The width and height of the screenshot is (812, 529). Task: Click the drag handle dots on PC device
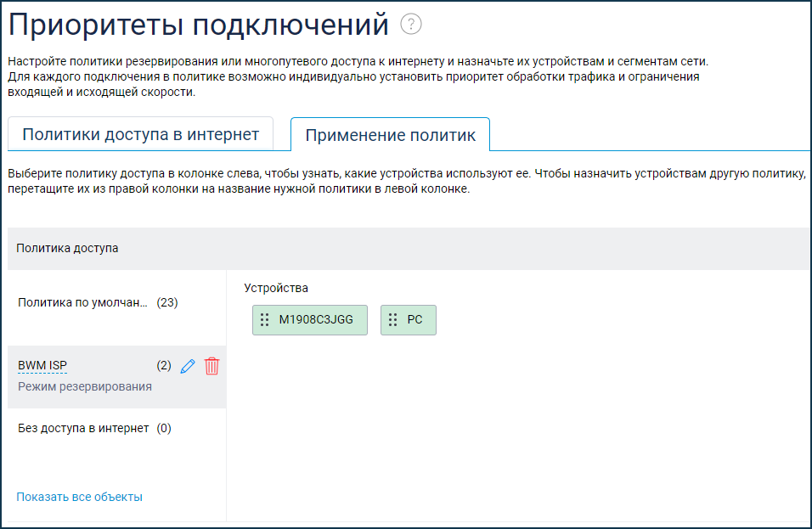click(392, 320)
